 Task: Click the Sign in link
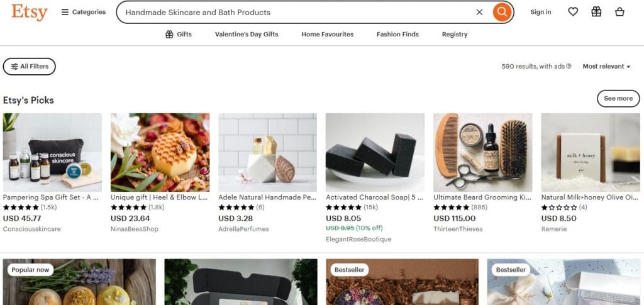click(x=540, y=12)
